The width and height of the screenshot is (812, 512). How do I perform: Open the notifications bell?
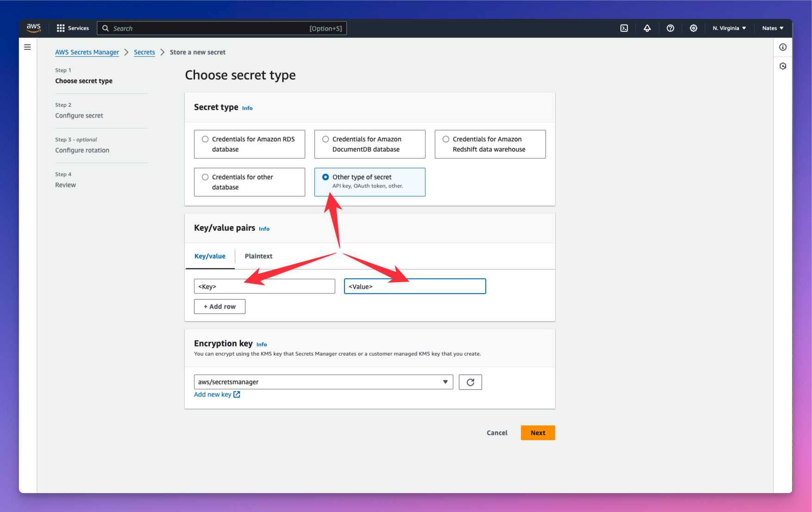[x=647, y=28]
